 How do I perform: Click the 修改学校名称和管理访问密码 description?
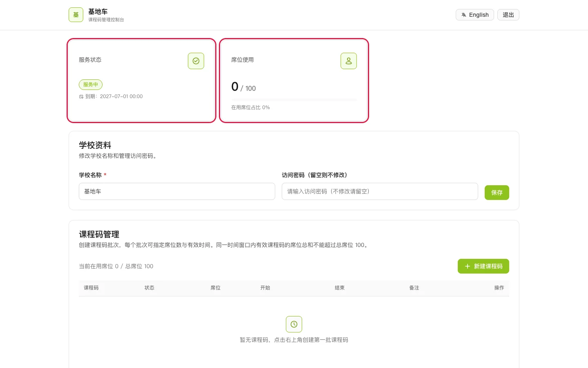click(118, 156)
